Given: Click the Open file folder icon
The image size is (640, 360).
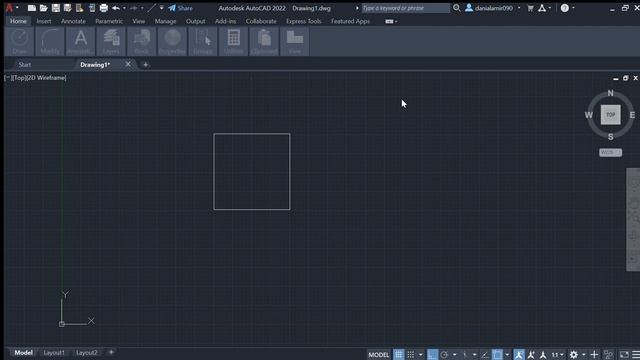Looking at the screenshot, I should [x=44, y=8].
